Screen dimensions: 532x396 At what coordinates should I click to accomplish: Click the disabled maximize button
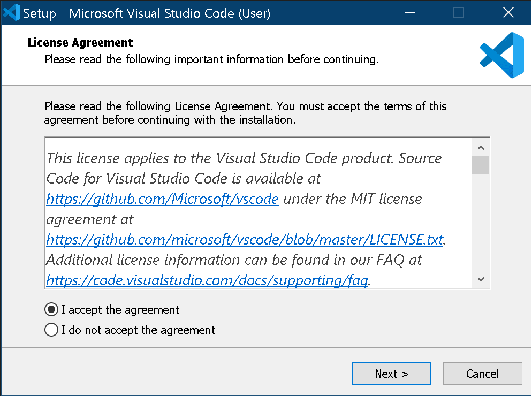pos(459,12)
